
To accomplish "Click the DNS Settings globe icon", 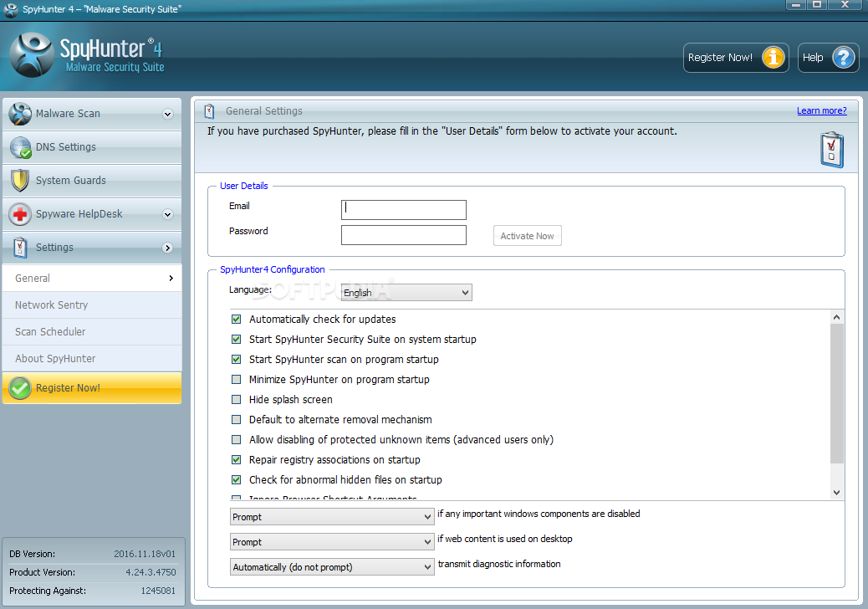I will click(x=20, y=147).
